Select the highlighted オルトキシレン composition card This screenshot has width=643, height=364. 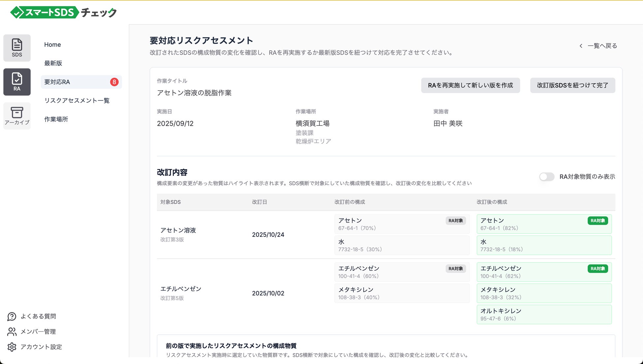[x=544, y=314]
